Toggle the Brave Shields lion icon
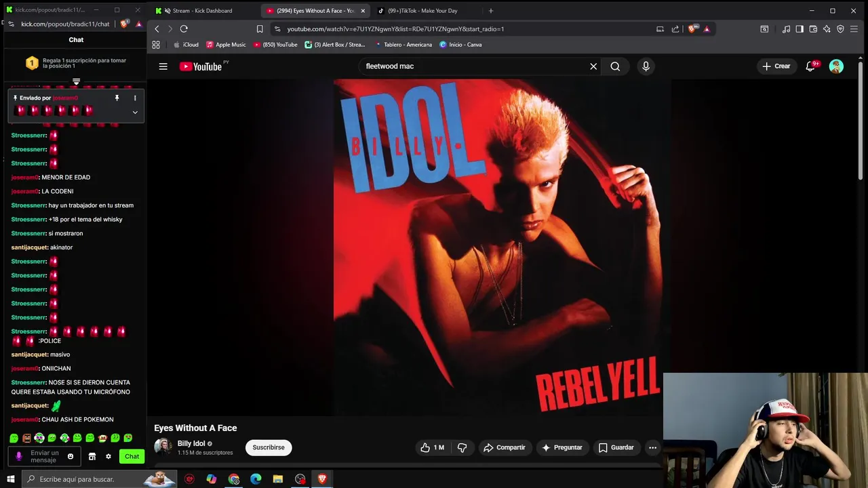The image size is (868, 488). click(x=692, y=29)
